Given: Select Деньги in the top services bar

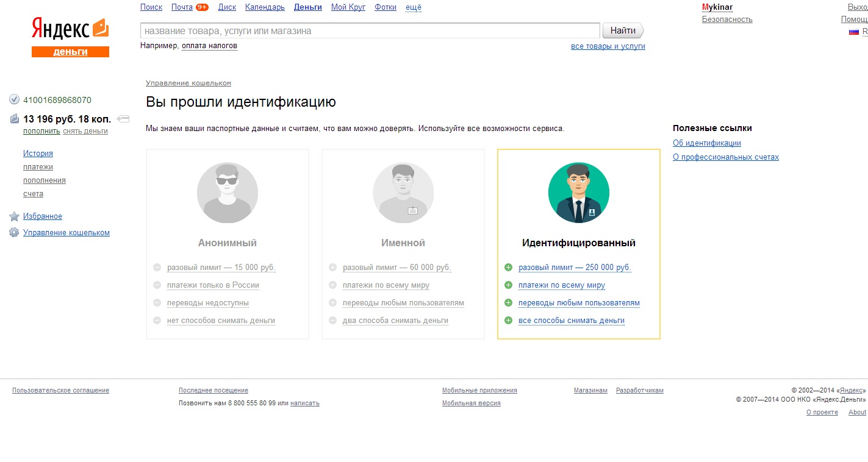Looking at the screenshot, I should tap(308, 7).
